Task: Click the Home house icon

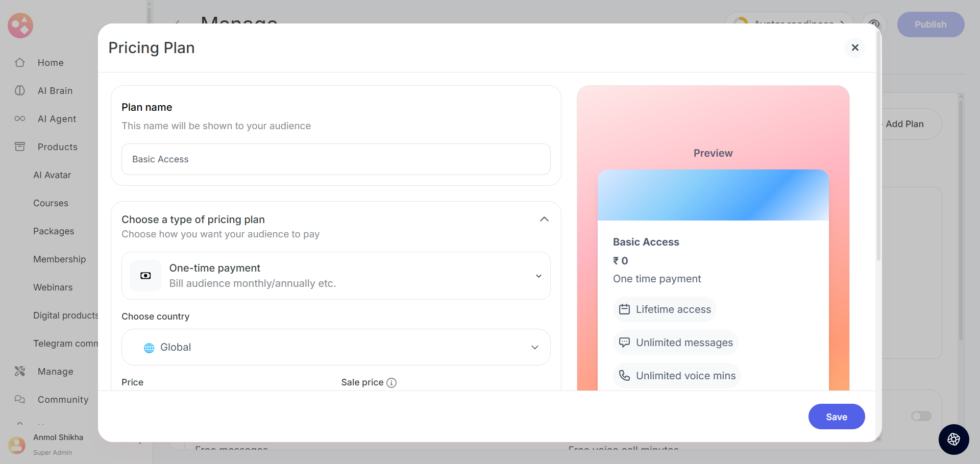Action: (20, 62)
